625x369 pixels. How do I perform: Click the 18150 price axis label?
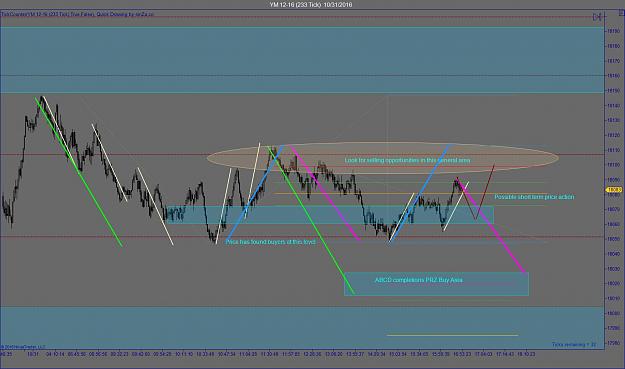614,90
